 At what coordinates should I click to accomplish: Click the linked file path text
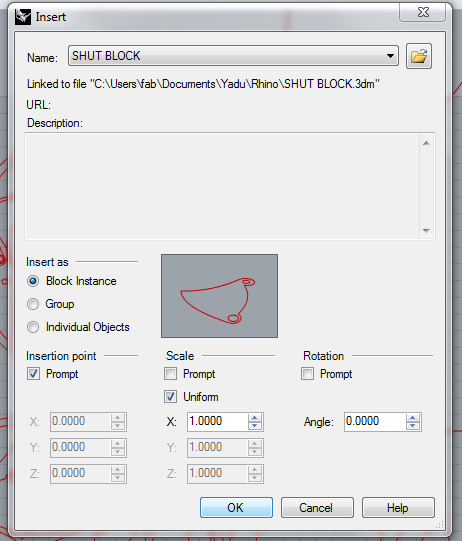[x=203, y=84]
